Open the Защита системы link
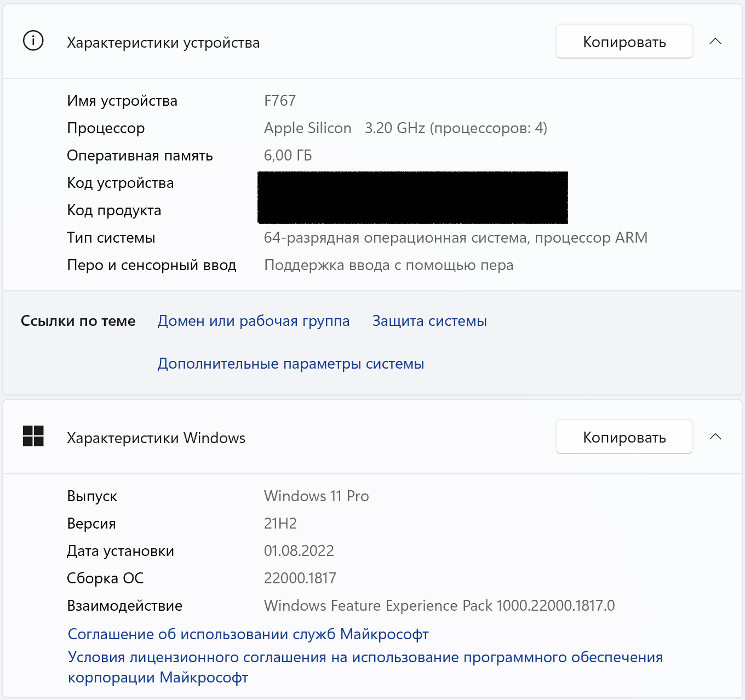Viewport: 745px width, 700px height. (429, 321)
